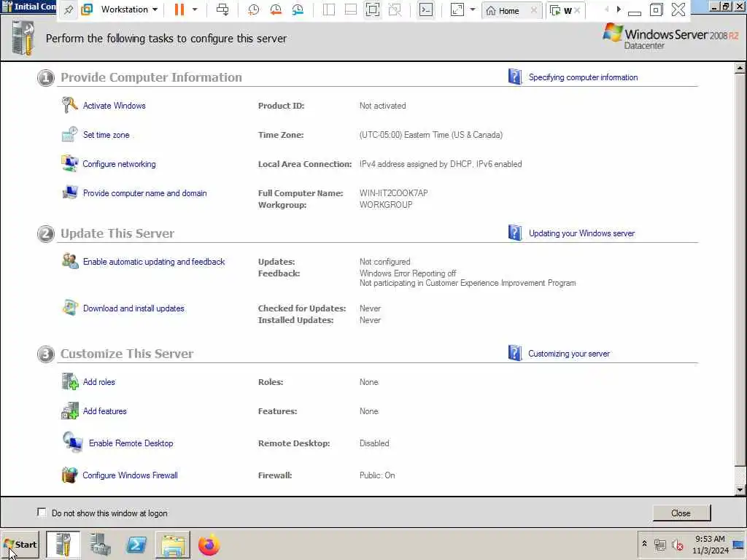
Task: Launch Firefox from the taskbar
Action: 209,545
